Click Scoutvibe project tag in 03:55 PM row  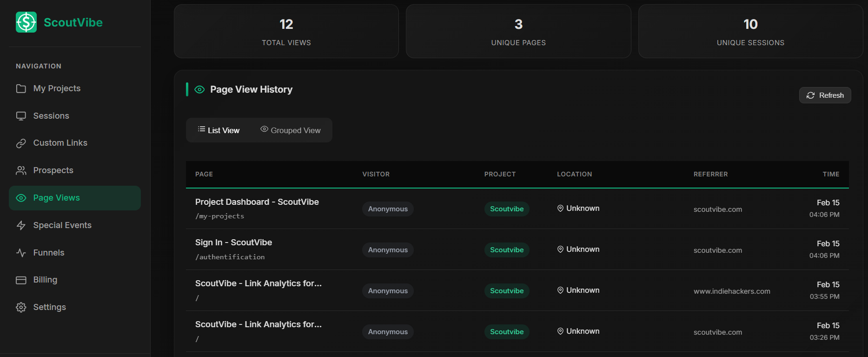(507, 291)
